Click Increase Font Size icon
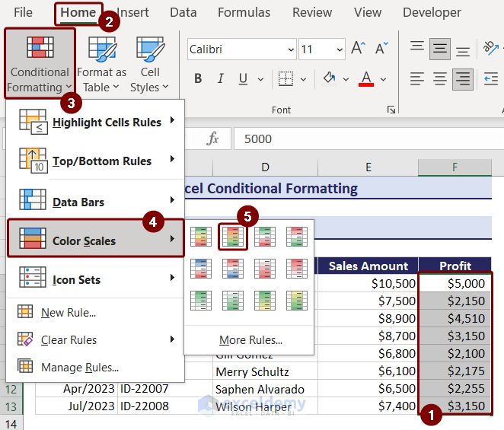The image size is (504, 430). coord(358,49)
